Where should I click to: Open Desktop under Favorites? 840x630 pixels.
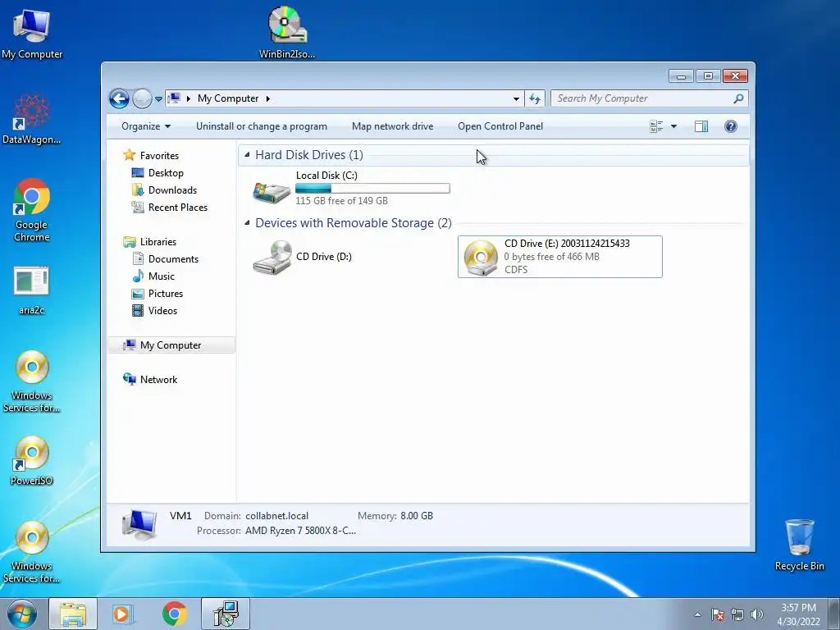coord(166,172)
